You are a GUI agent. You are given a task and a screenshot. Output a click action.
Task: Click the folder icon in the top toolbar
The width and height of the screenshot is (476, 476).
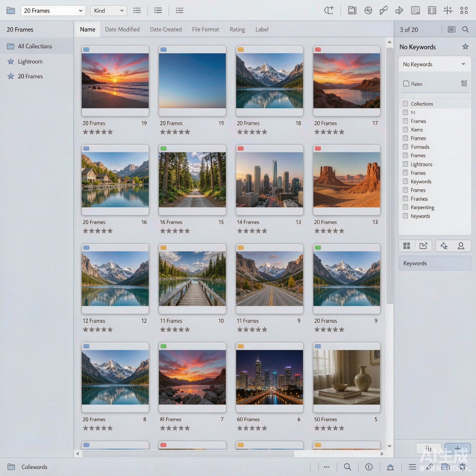(11, 11)
